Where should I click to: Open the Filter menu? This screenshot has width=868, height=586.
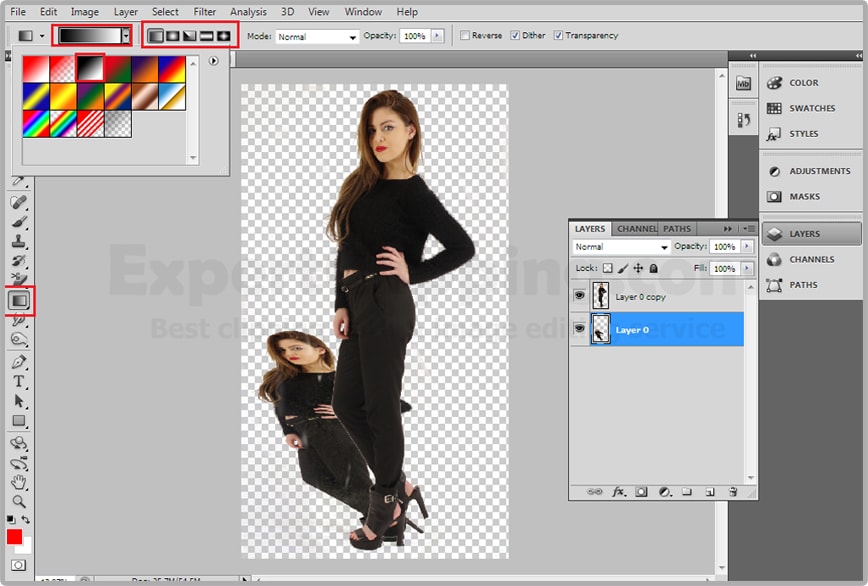(205, 12)
